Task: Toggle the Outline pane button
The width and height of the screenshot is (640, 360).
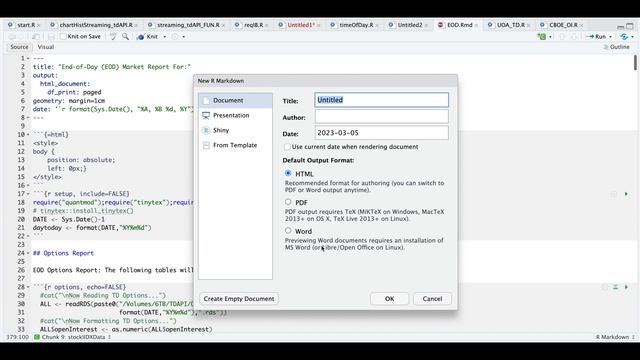Action: [616, 47]
